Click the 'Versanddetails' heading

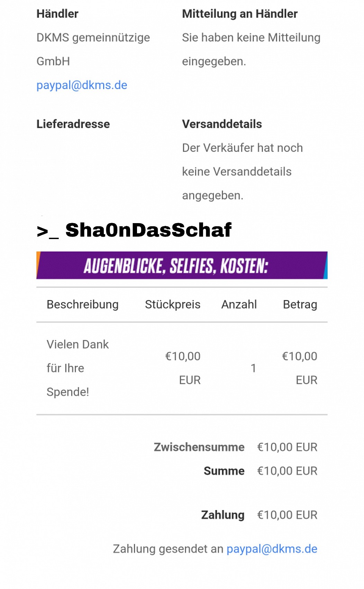(x=222, y=124)
